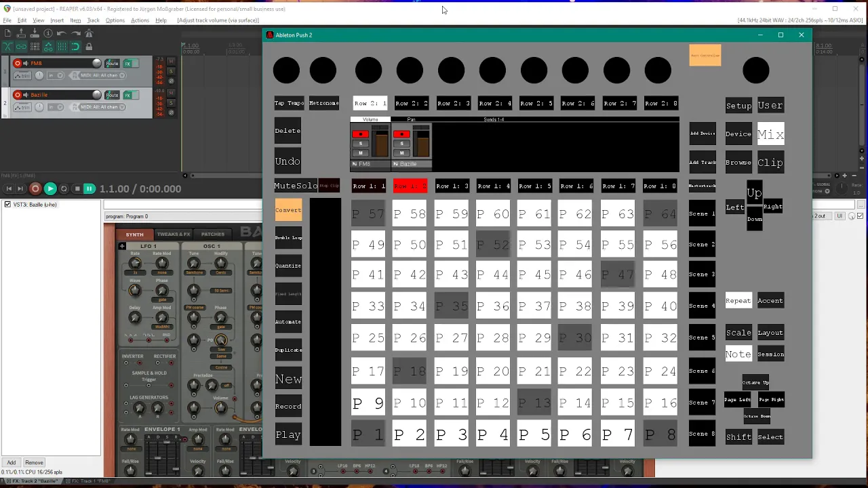Image resolution: width=868 pixels, height=488 pixels.
Task: Open record mode 'in' dropdown on FM8 track
Action: click(56, 75)
